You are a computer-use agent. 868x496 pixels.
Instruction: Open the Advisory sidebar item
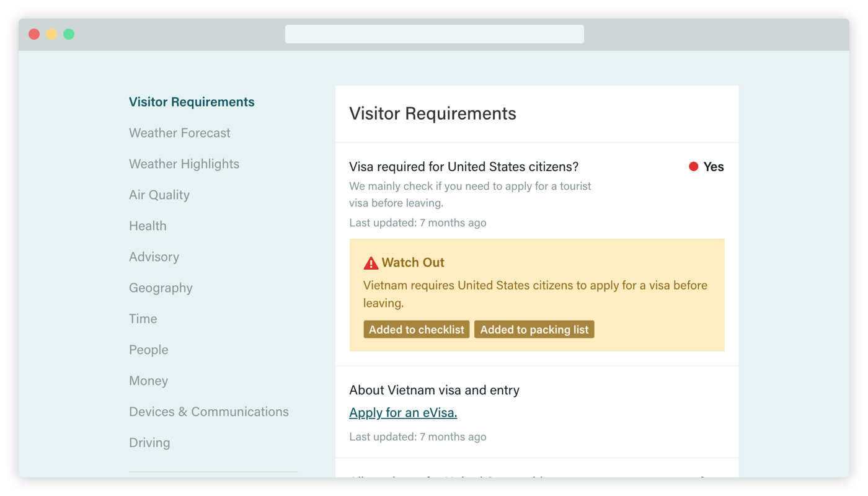[154, 257]
